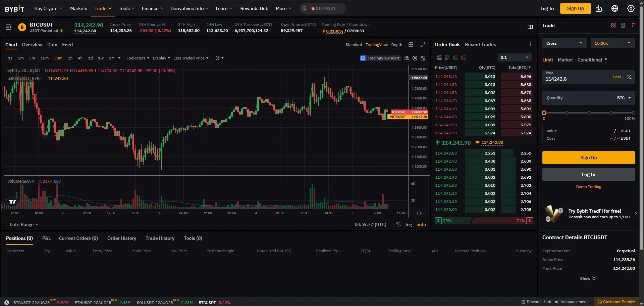The width and height of the screenshot is (644, 306).
Task: Open the order book more options menu
Action: pyautogui.click(x=530, y=44)
